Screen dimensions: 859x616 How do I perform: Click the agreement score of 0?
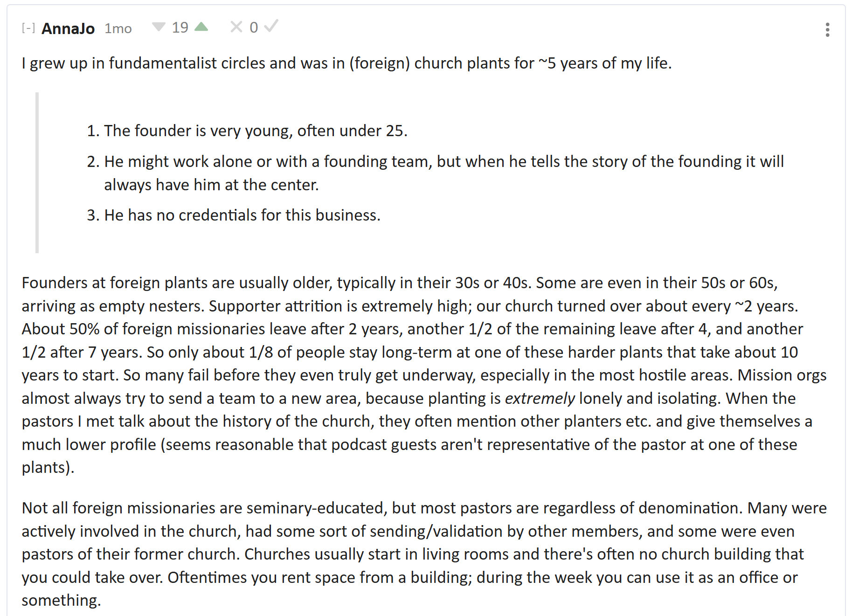[x=254, y=28]
